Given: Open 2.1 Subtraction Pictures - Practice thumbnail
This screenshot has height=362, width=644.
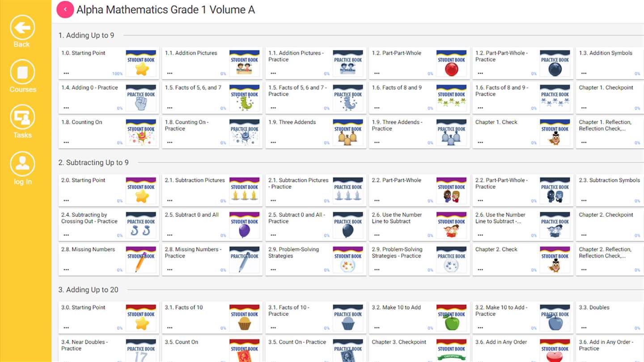Looking at the screenshot, I should 348,190.
